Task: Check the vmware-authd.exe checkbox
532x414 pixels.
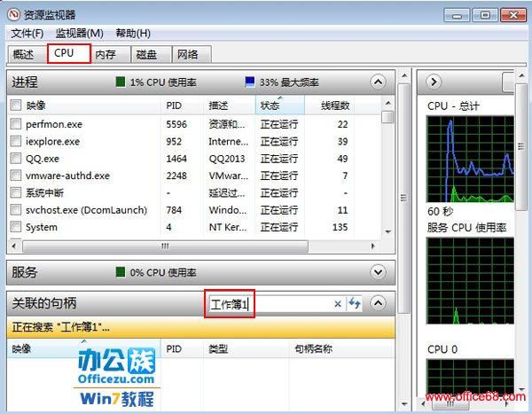Action: click(16, 176)
